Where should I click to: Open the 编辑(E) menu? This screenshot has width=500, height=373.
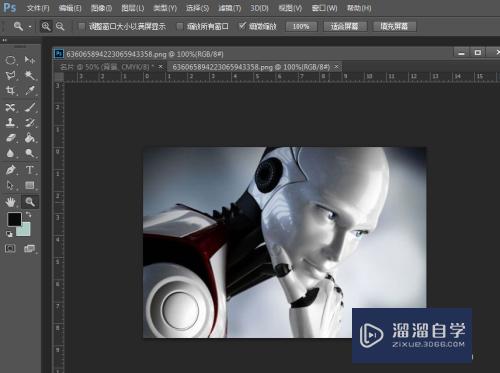70,8
